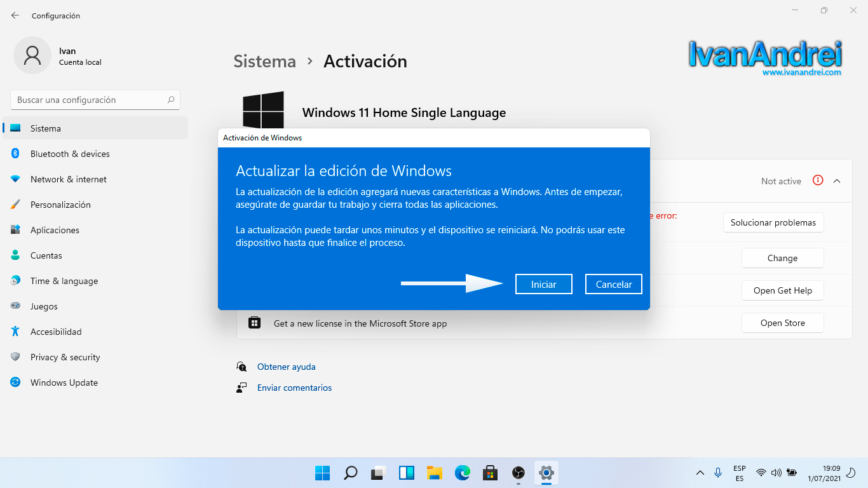
Task: Click the microphone tray icon
Action: 718,473
